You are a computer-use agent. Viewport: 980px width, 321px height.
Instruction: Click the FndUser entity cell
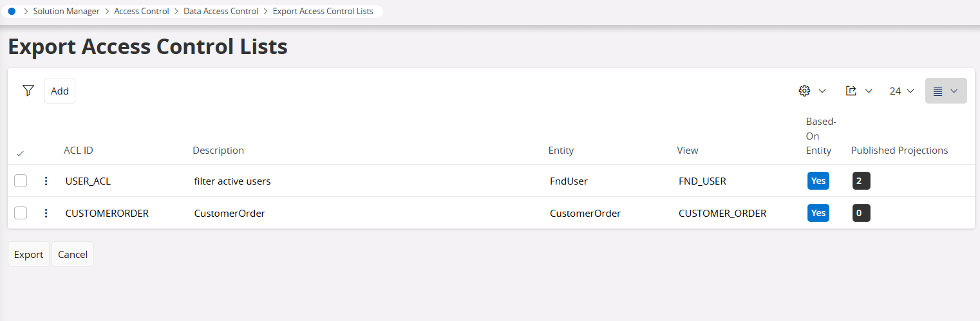pyautogui.click(x=569, y=181)
